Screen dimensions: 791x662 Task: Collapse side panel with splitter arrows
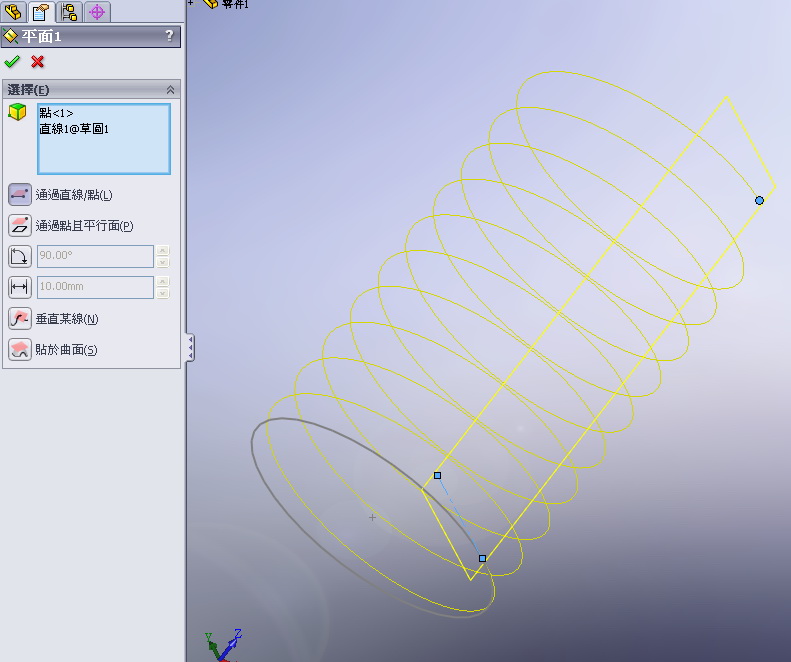(x=190, y=348)
